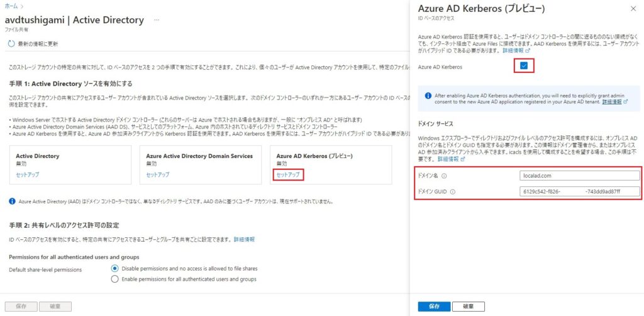Open 詳細情報 link under ドメイン サービス text
Viewport: 644px width, 316px height.
tap(452, 159)
